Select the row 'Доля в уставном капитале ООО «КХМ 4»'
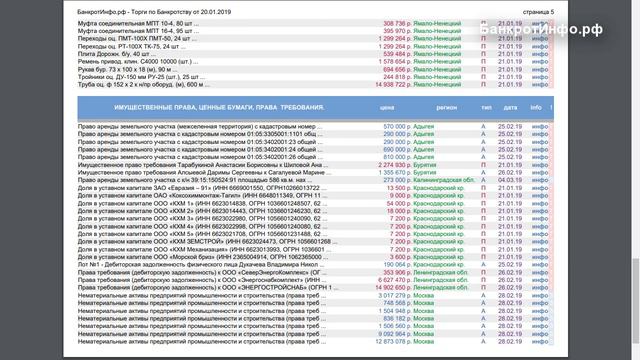Screen dimensions: 640x360 click(x=316, y=227)
